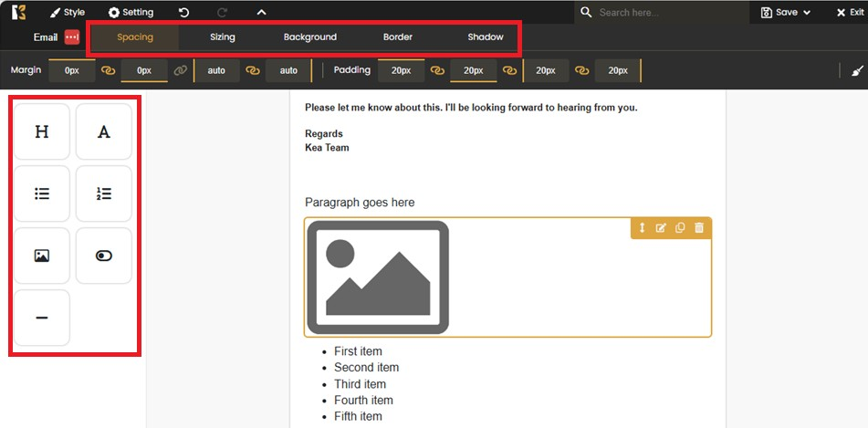Collapse the toolbar with the up chevron
Image resolution: width=868 pixels, height=428 pixels.
(x=261, y=12)
